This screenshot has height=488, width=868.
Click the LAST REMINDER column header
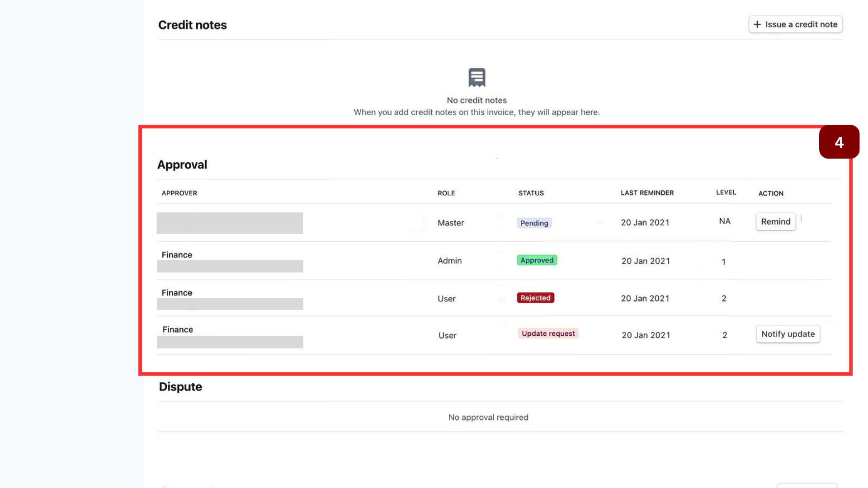[x=647, y=193]
